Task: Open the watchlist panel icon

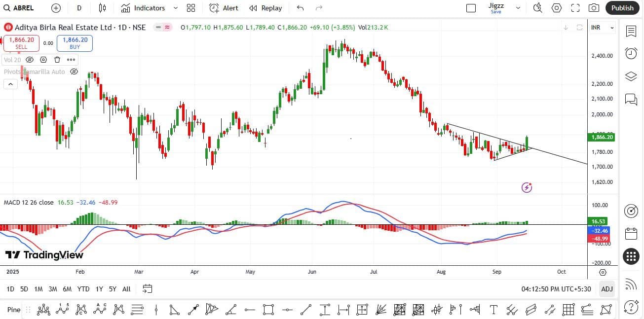Action: (x=631, y=32)
